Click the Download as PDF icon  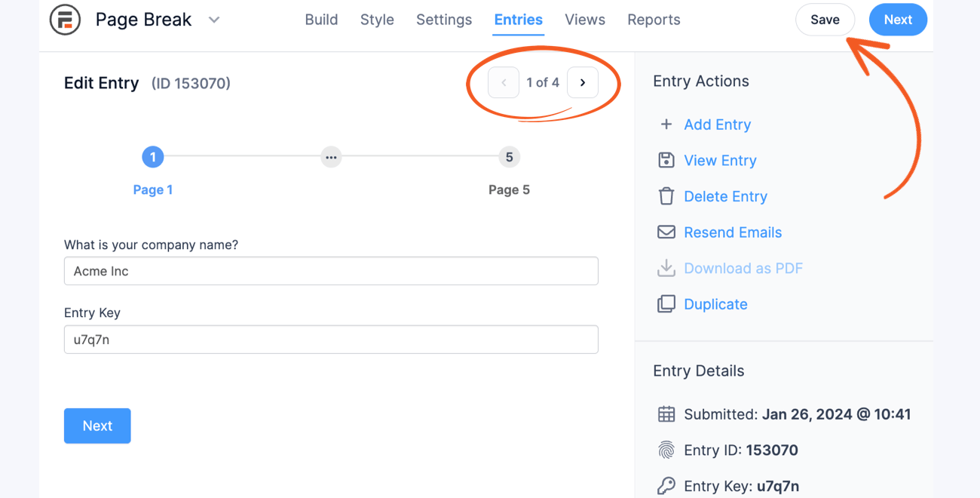(x=666, y=268)
